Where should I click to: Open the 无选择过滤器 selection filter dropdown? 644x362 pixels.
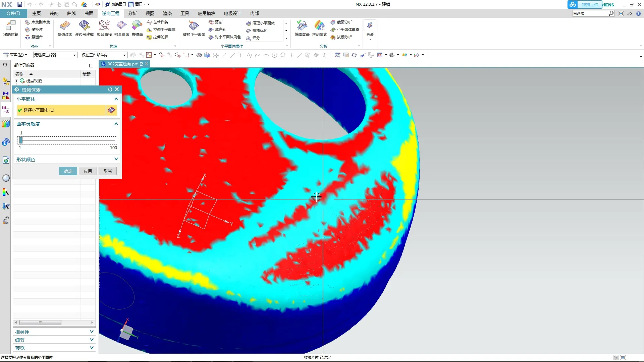coord(75,55)
